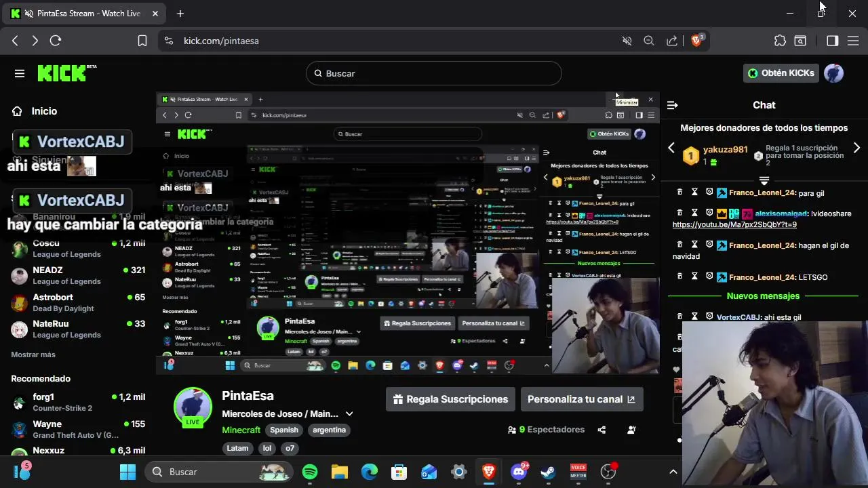
Task: Click the address bar URL
Action: click(x=221, y=41)
